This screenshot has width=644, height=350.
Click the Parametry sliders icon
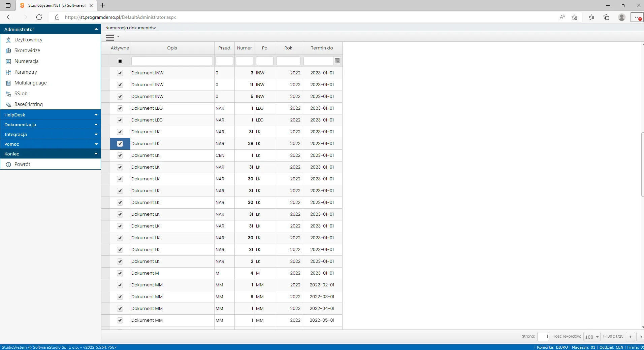(x=8, y=72)
